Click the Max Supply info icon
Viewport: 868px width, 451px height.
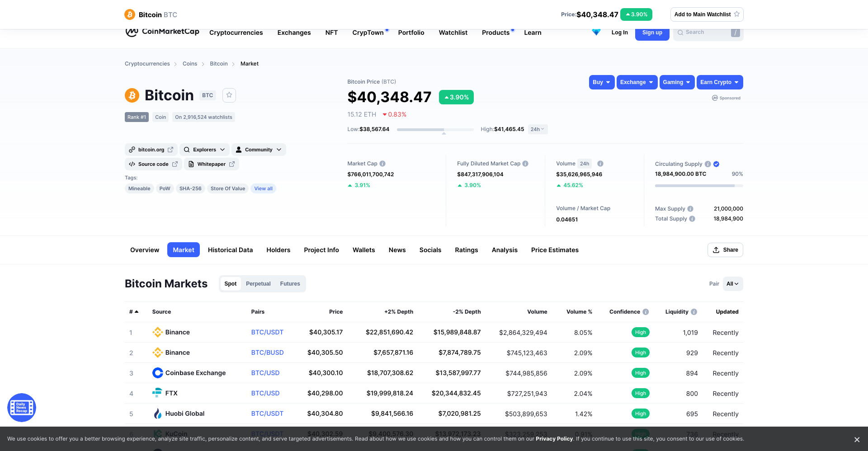coord(690,209)
